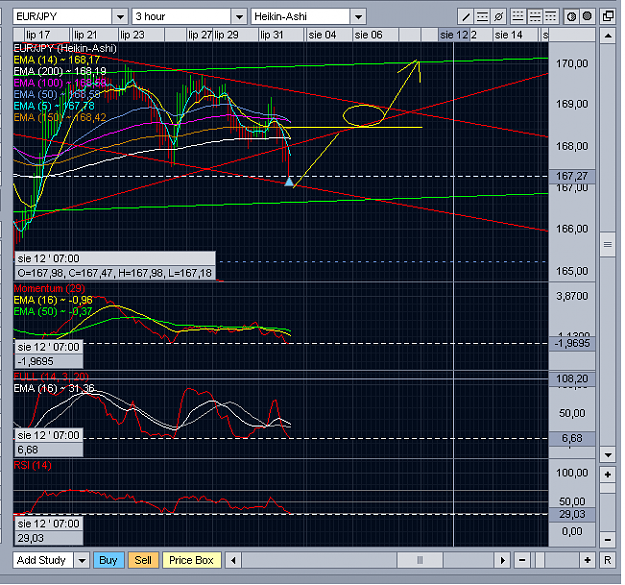Zoom in with bottom plus button
625x585 pixels.
588,560
